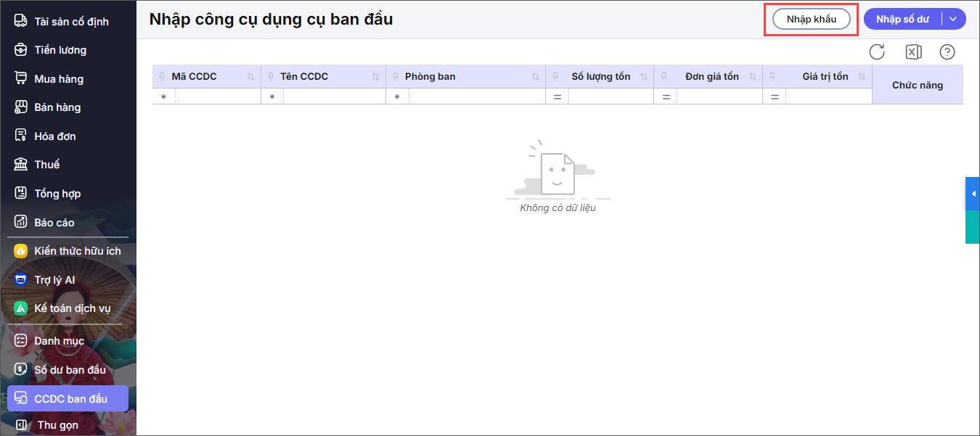Select Số dư ban đầu in sidebar

tap(70, 370)
